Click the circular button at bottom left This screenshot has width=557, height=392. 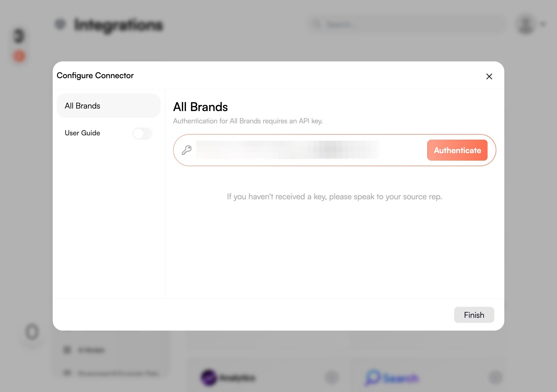[x=32, y=332]
